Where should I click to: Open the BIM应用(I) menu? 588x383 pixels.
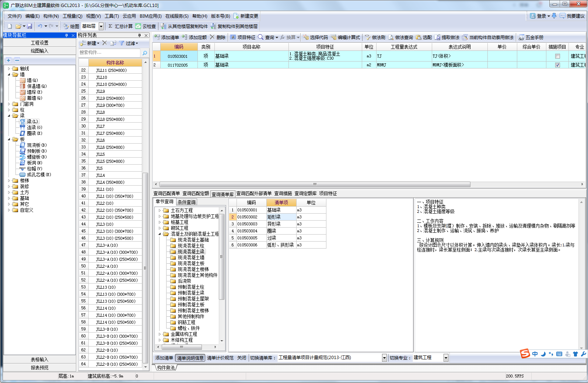[151, 16]
